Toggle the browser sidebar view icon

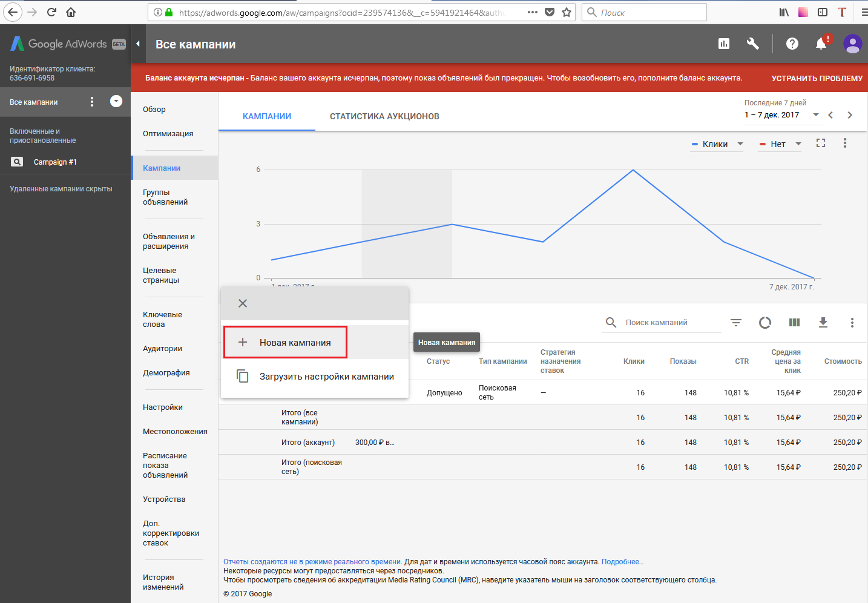(x=823, y=12)
